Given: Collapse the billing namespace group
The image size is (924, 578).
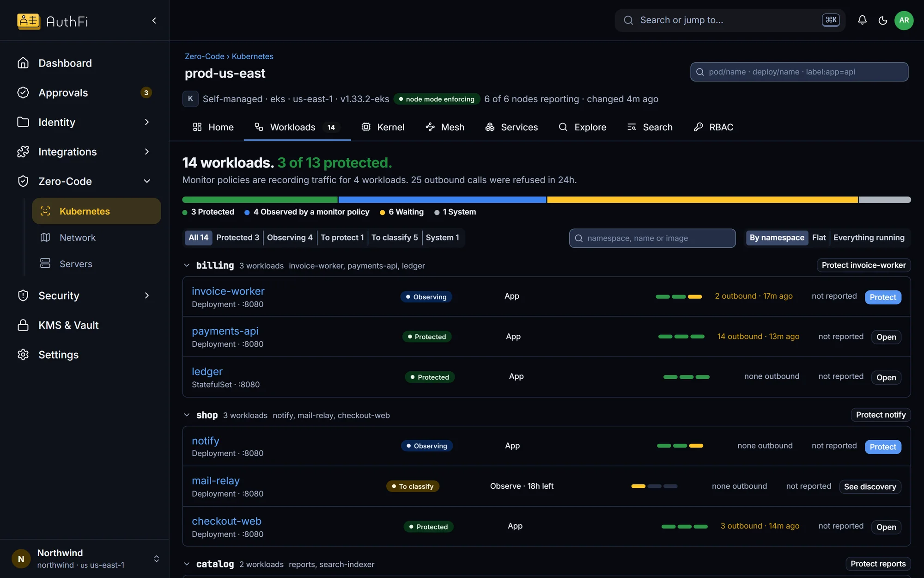Looking at the screenshot, I should pyautogui.click(x=187, y=265).
